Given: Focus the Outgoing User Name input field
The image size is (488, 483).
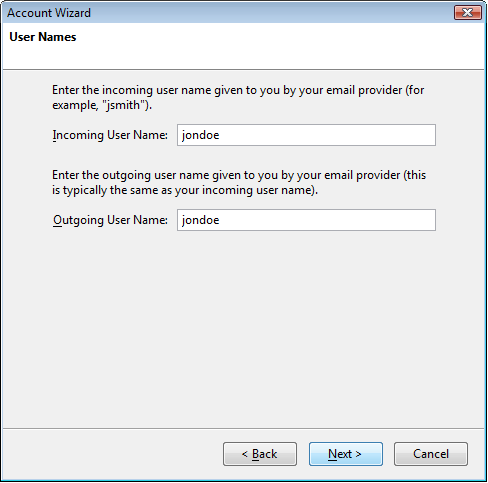Looking at the screenshot, I should click(x=306, y=220).
